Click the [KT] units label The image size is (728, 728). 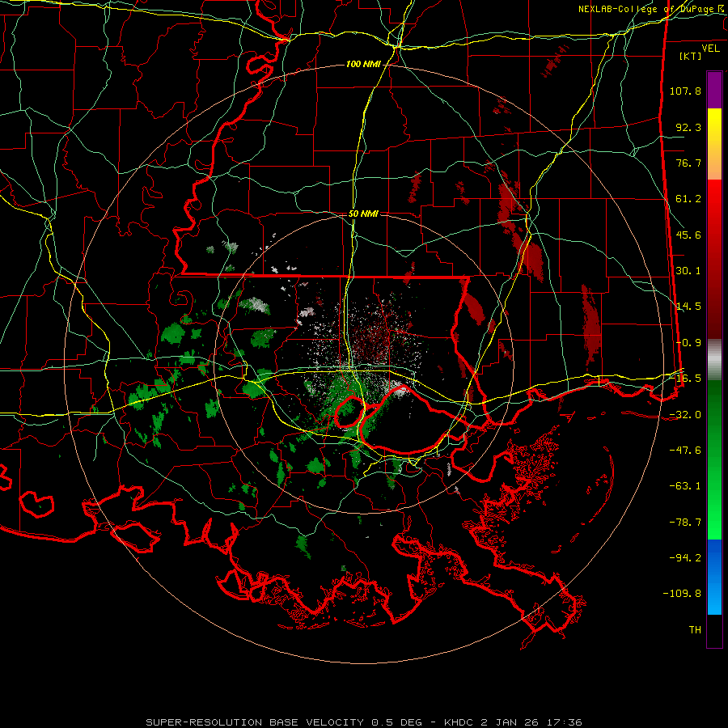point(691,56)
